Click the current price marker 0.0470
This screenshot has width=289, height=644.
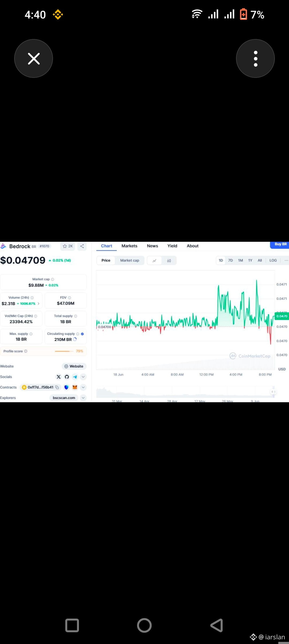point(282,316)
